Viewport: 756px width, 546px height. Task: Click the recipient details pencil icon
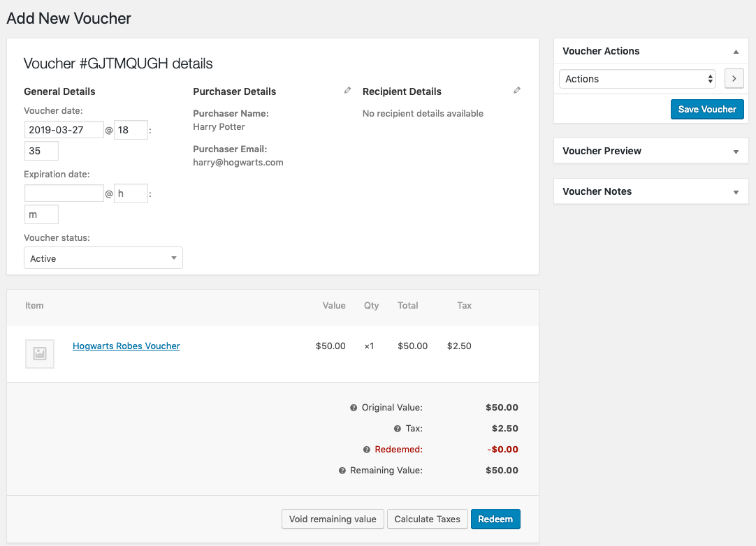pyautogui.click(x=516, y=91)
